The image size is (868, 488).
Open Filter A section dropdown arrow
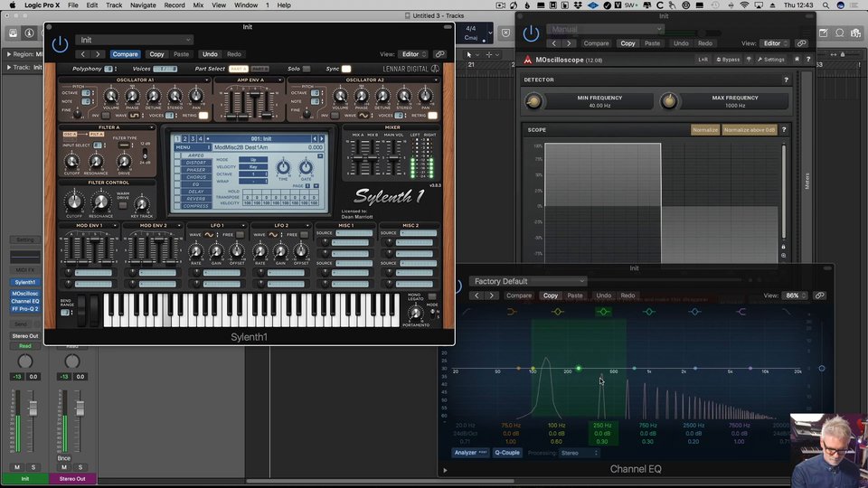coord(152,127)
